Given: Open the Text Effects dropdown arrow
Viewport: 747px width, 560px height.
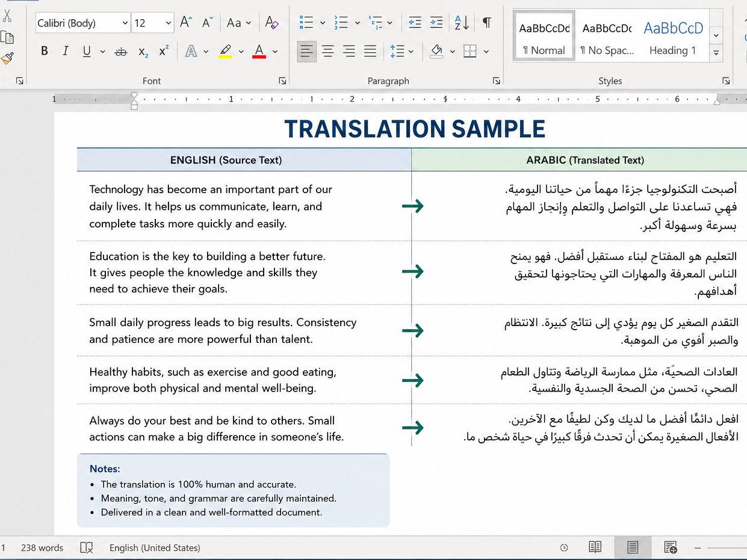Looking at the screenshot, I should [206, 52].
